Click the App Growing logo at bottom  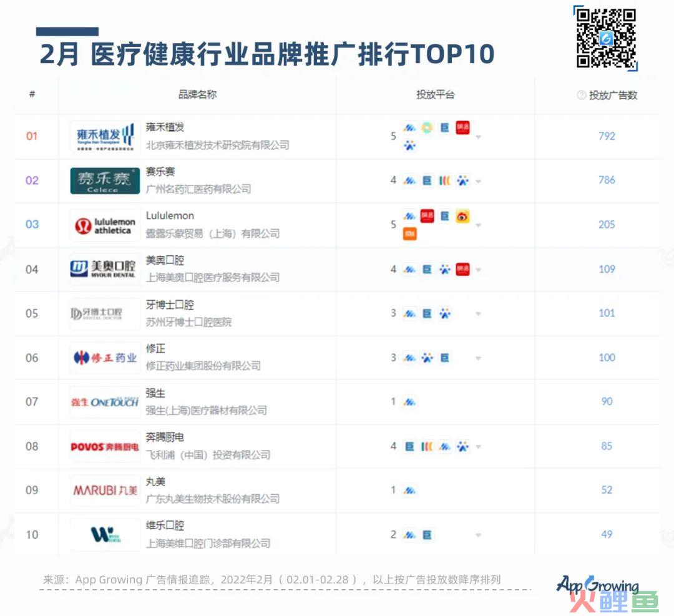(x=598, y=585)
